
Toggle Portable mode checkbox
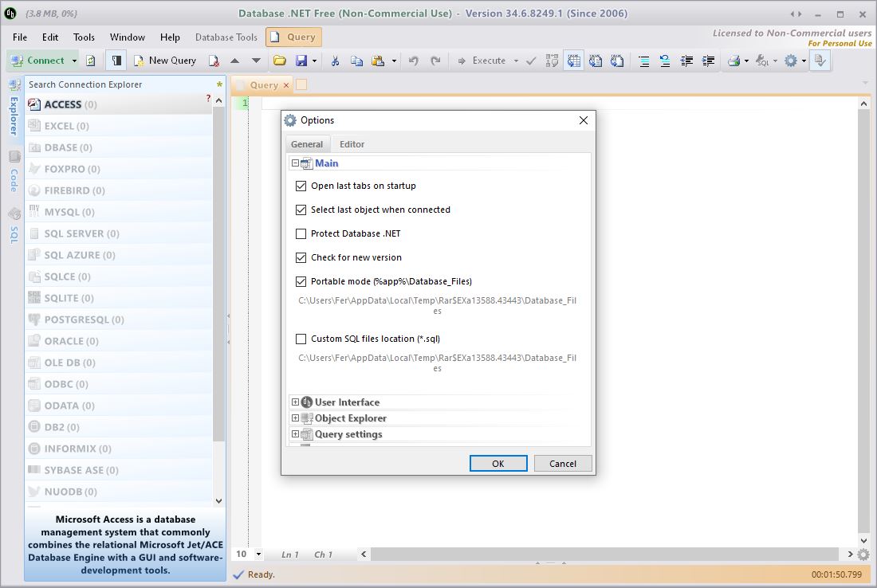pos(301,281)
